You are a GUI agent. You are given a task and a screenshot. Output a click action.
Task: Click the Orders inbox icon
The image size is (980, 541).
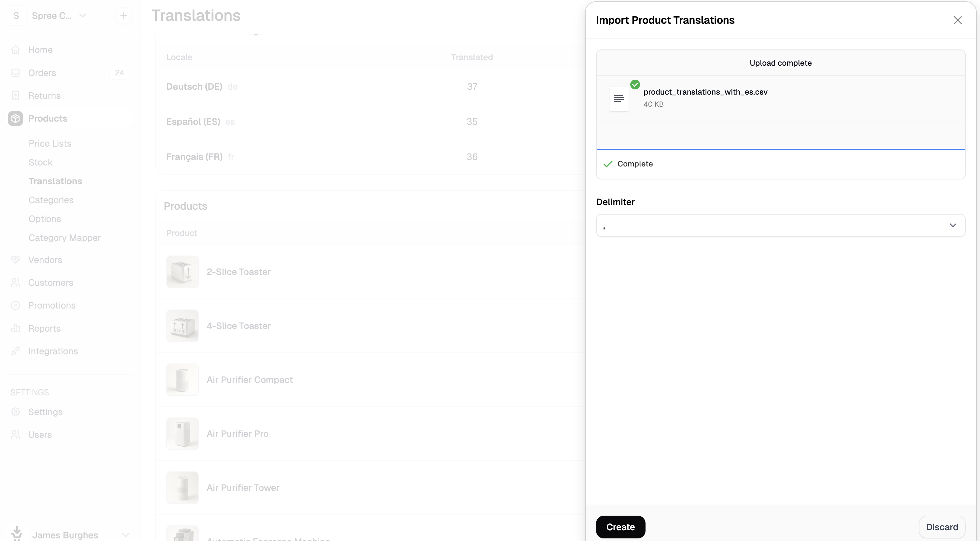(x=16, y=73)
